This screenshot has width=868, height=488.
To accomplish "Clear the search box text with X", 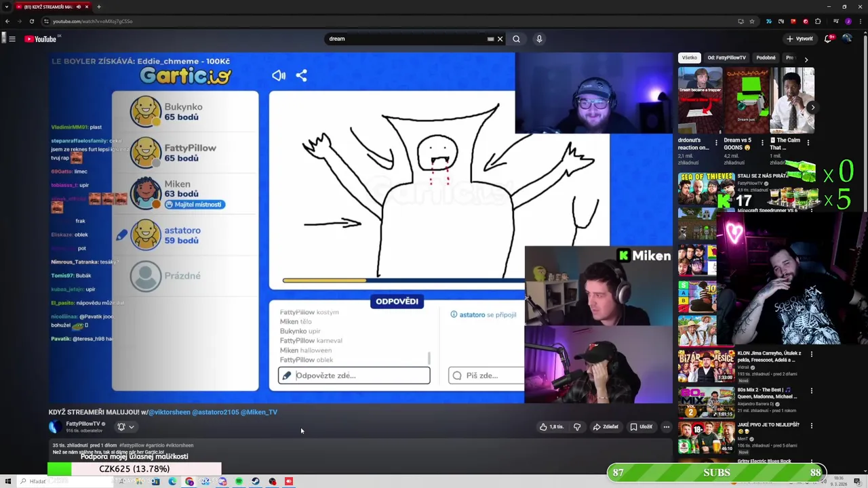I will tap(500, 39).
